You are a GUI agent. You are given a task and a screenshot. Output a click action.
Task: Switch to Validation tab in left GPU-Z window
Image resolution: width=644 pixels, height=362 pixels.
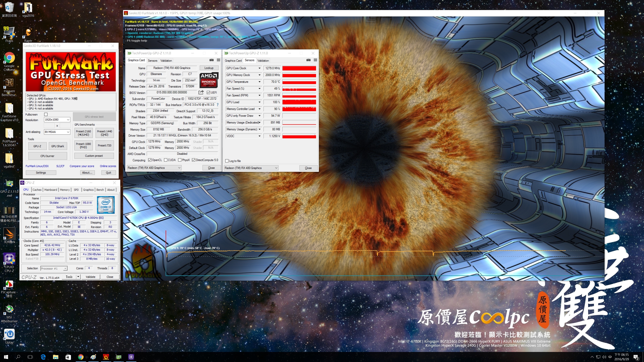(166, 61)
